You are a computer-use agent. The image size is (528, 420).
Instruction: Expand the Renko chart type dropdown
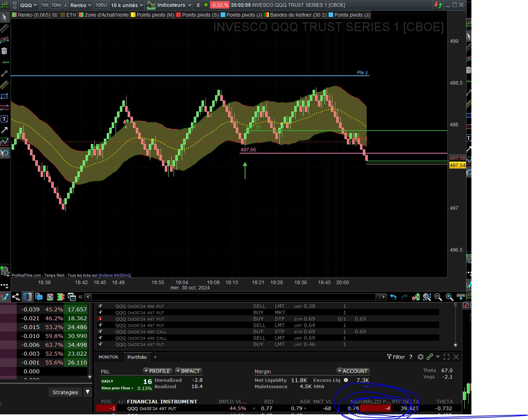[81, 5]
